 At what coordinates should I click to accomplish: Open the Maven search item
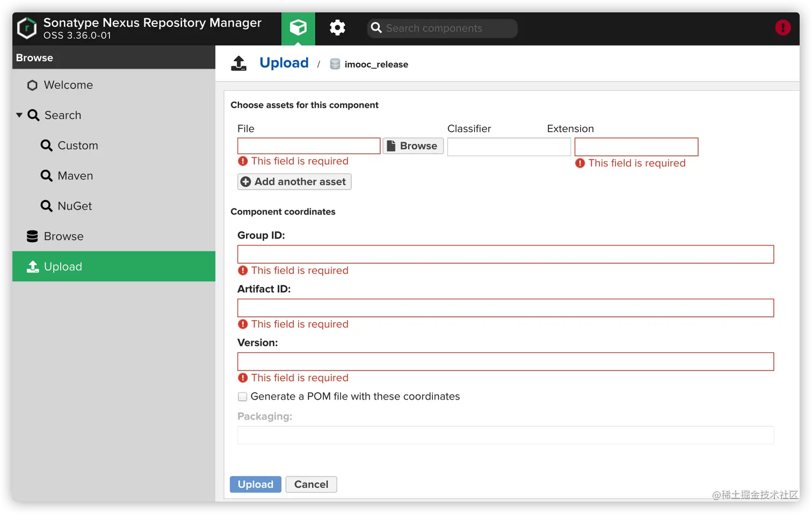pyautogui.click(x=75, y=176)
